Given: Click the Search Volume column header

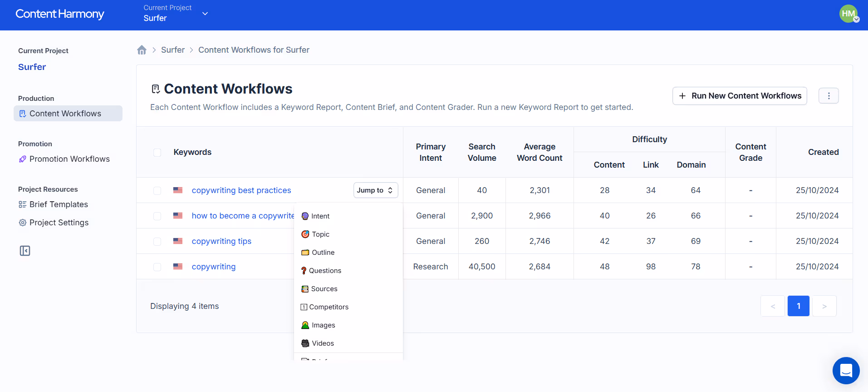Looking at the screenshot, I should 482,152.
